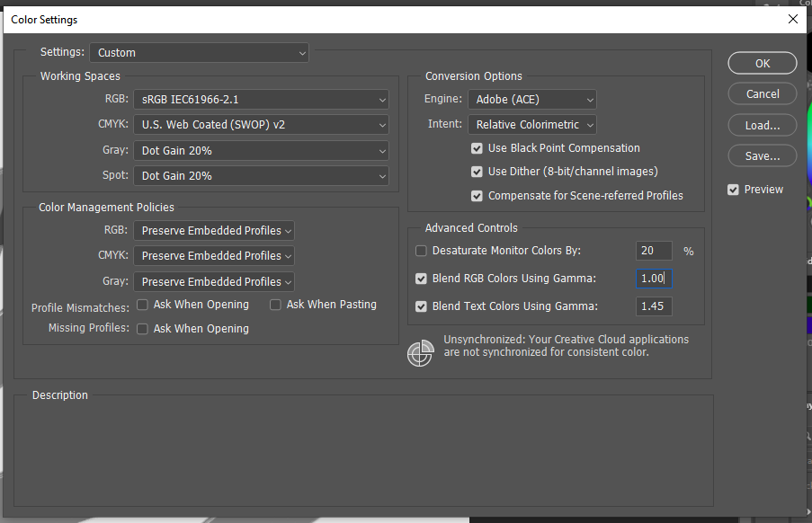The height and width of the screenshot is (523, 812).
Task: Open the rendering Intent dropdown
Action: [531, 124]
